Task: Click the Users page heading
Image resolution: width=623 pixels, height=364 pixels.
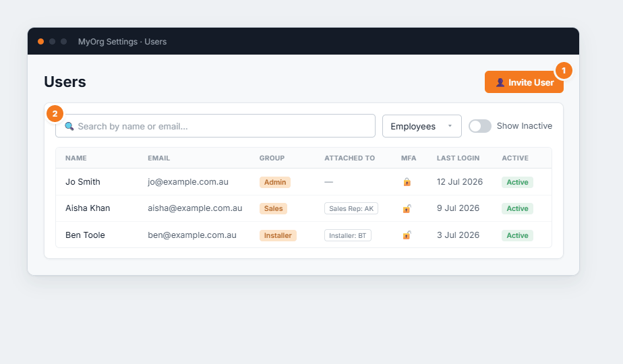Action: coord(65,82)
